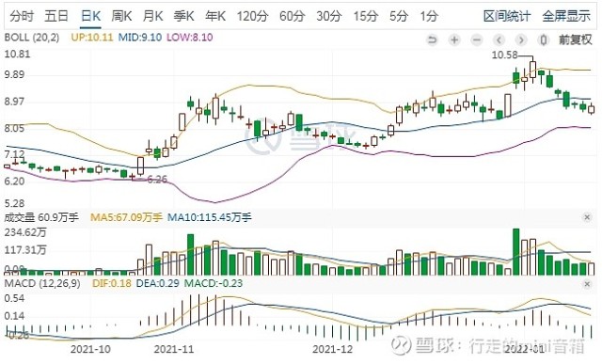The height and width of the screenshot is (364, 602).
Task: Click the 2021-12 date axis label
Action: tap(332, 349)
